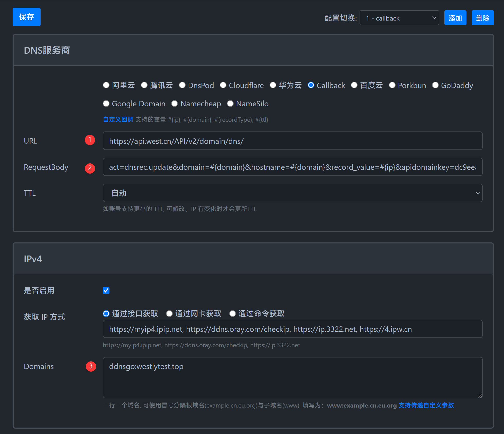
Task: Click the 删除 delete button
Action: point(482,18)
